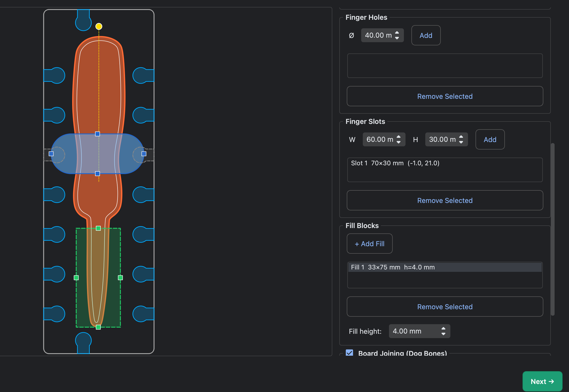Select the bottom blue handle of finger slot

click(x=98, y=174)
